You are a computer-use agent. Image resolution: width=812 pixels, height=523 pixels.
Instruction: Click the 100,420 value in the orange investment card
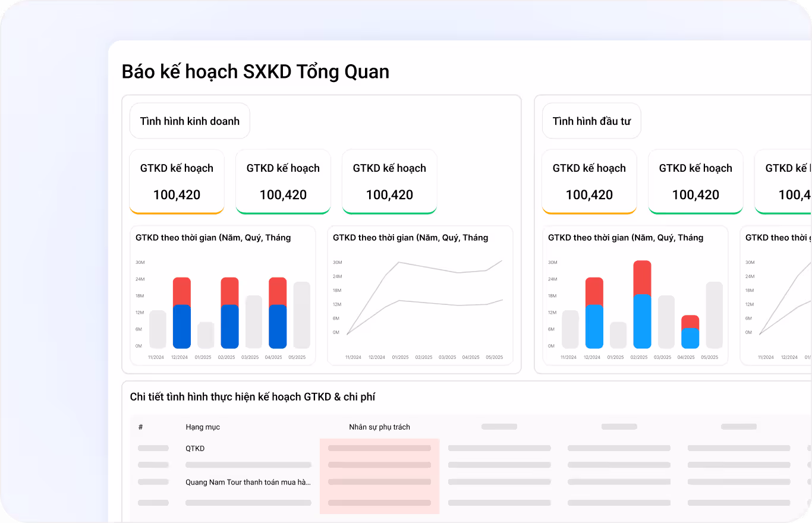590,195
